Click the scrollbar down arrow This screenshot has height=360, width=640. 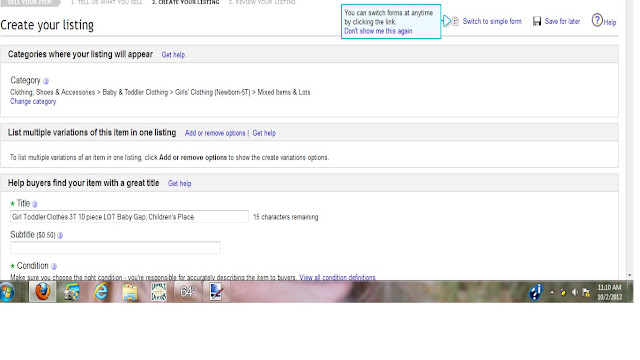(x=630, y=276)
